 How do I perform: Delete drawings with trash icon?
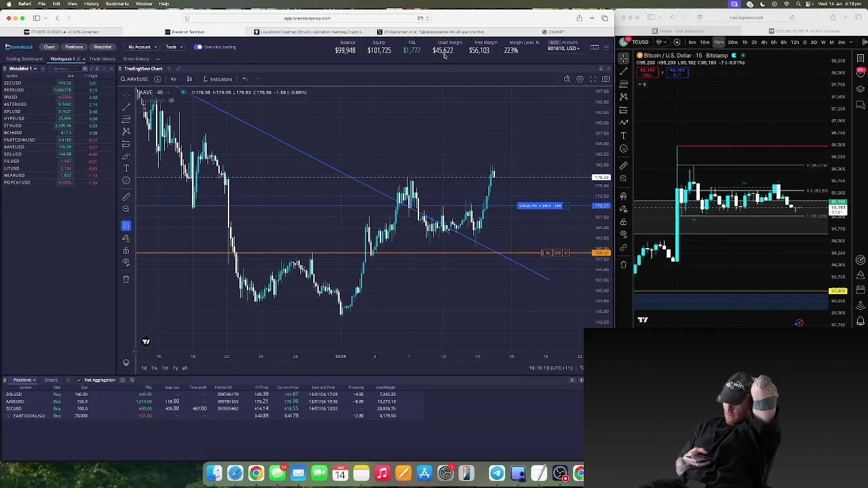tap(126, 279)
